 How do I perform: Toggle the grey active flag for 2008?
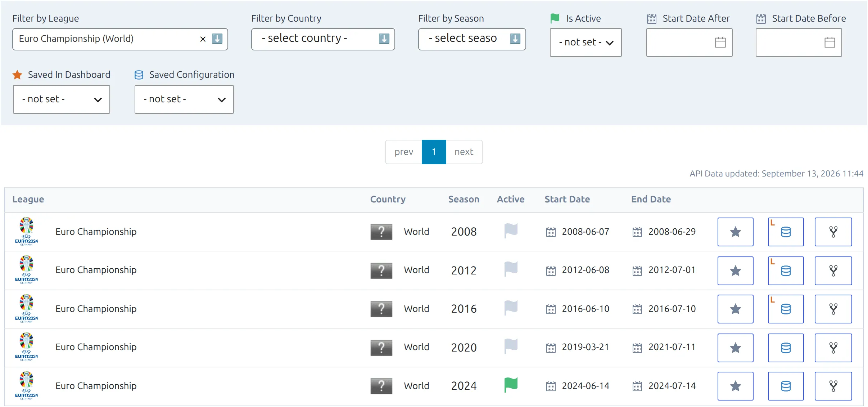click(x=511, y=231)
